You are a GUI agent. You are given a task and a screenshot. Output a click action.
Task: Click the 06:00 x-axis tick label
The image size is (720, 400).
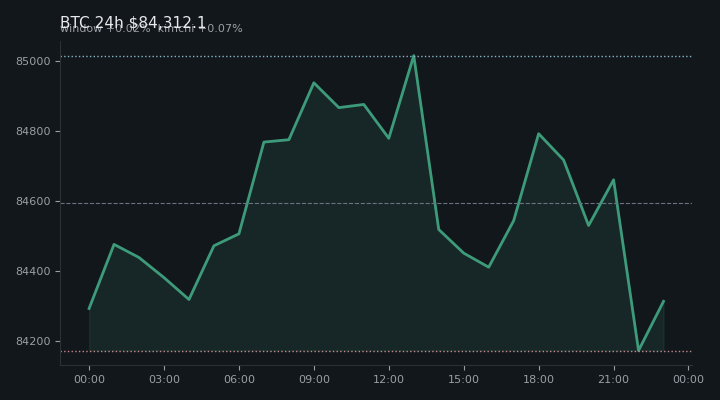pyautogui.click(x=239, y=379)
